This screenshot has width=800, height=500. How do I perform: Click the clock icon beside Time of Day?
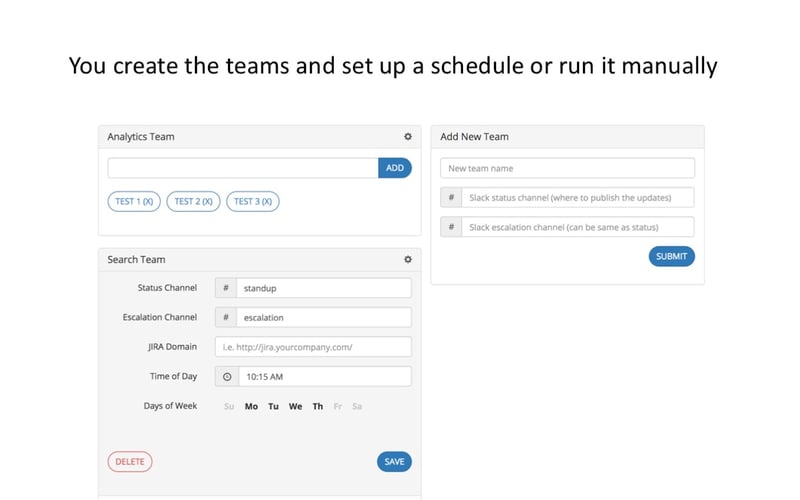pos(227,377)
